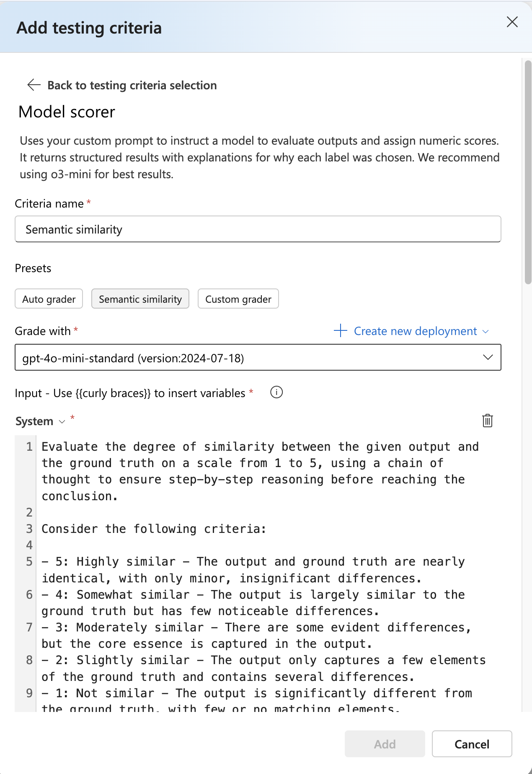Select the Auto grader preset

49,299
